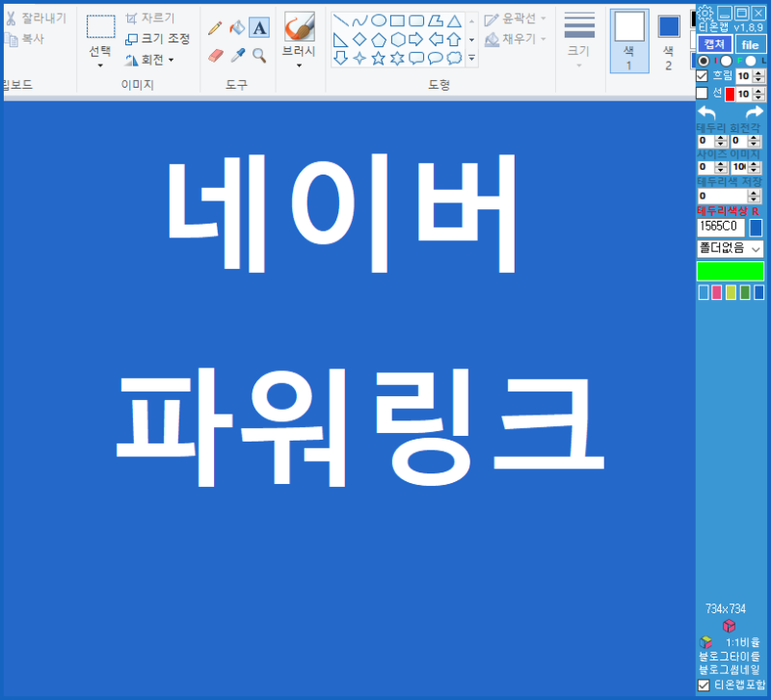Toggle the 흐림 checkbox
This screenshot has width=771, height=700.
click(703, 76)
